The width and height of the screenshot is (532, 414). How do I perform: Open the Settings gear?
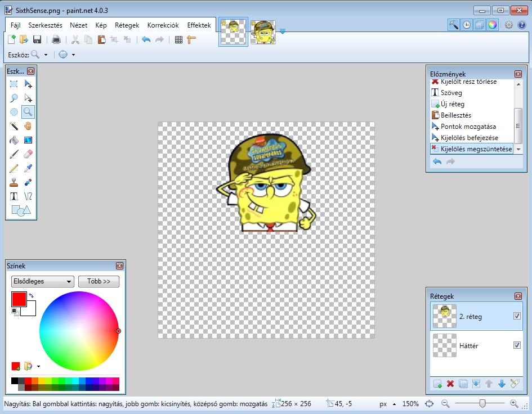508,25
